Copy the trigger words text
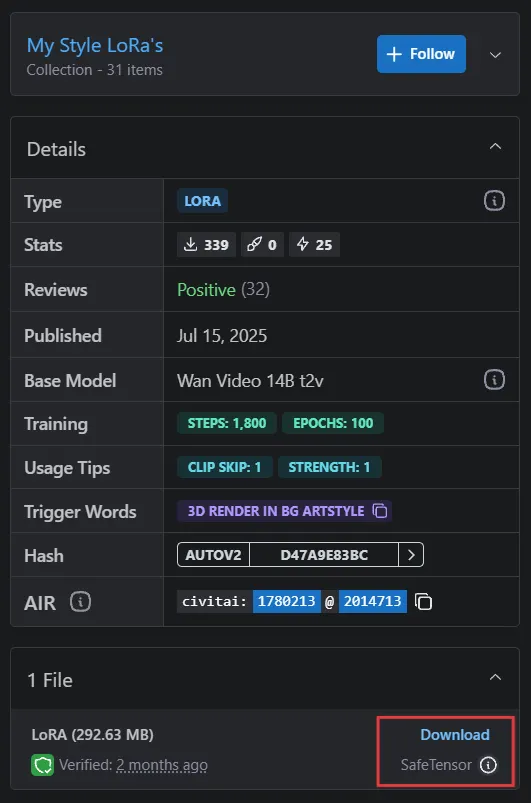Viewport: 531px width, 803px height. 380,511
